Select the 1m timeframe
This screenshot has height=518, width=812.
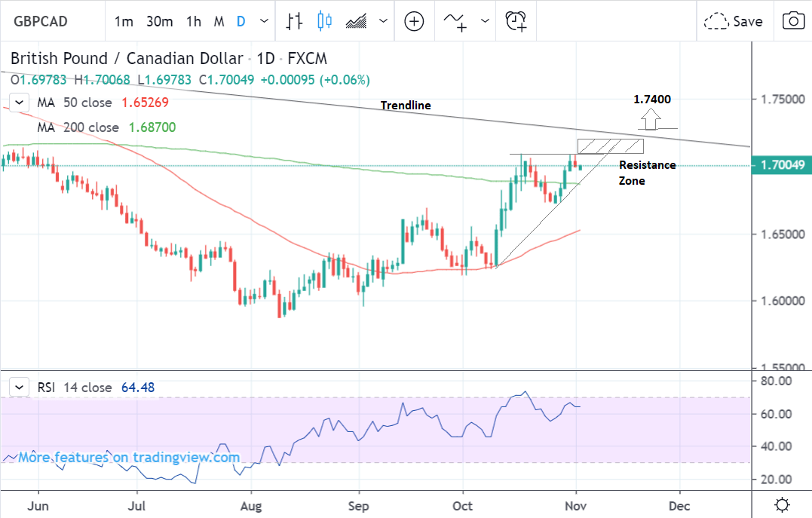click(x=124, y=21)
